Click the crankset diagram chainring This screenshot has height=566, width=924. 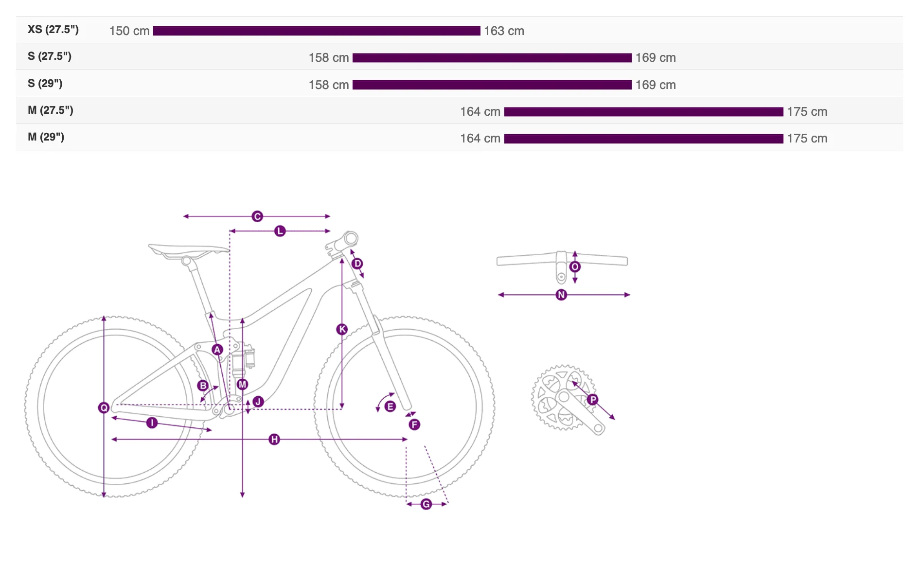tap(563, 398)
